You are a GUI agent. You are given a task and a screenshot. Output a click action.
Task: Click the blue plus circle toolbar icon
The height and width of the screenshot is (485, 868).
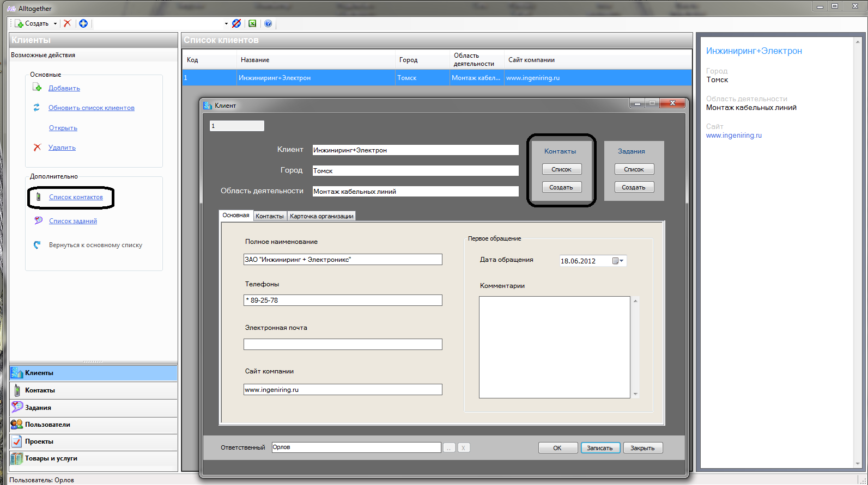point(83,23)
